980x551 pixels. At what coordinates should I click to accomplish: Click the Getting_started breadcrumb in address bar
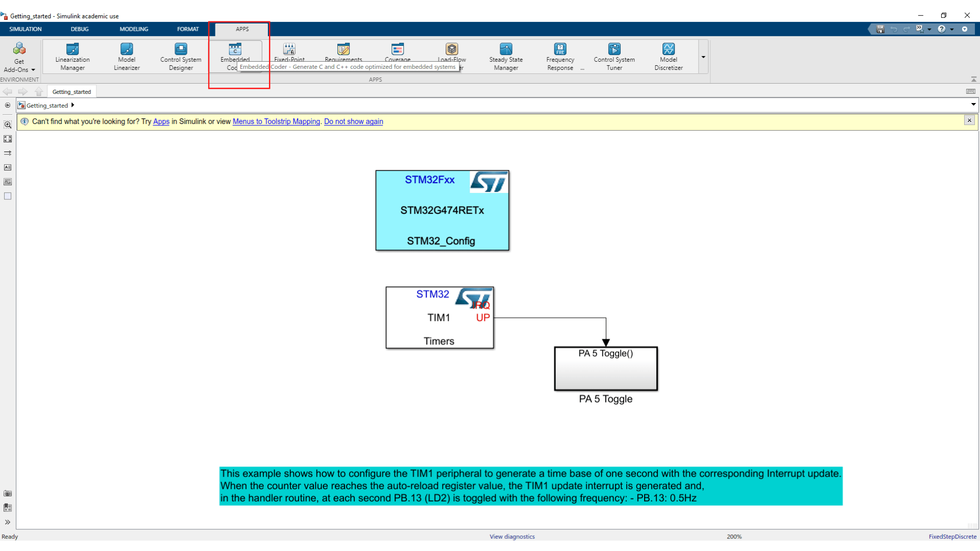click(x=47, y=106)
